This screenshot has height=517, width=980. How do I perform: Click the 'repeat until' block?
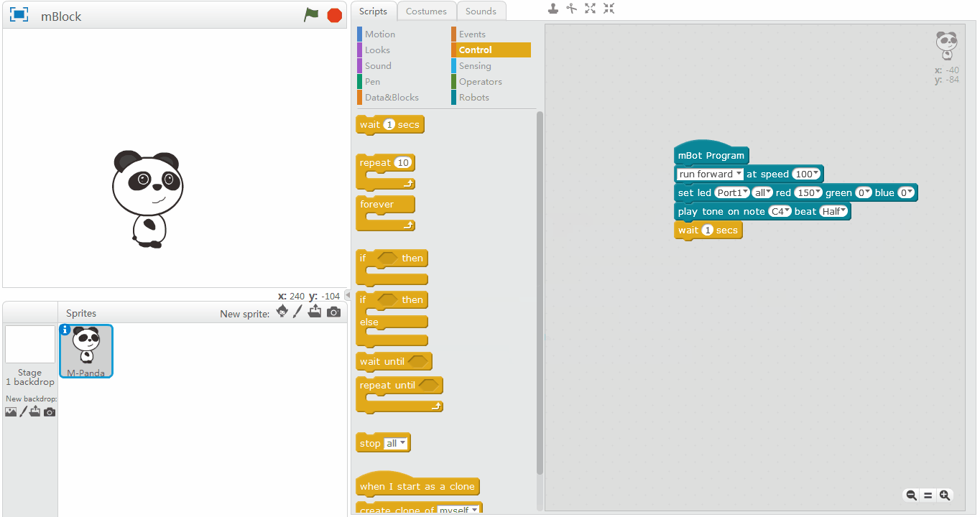399,394
